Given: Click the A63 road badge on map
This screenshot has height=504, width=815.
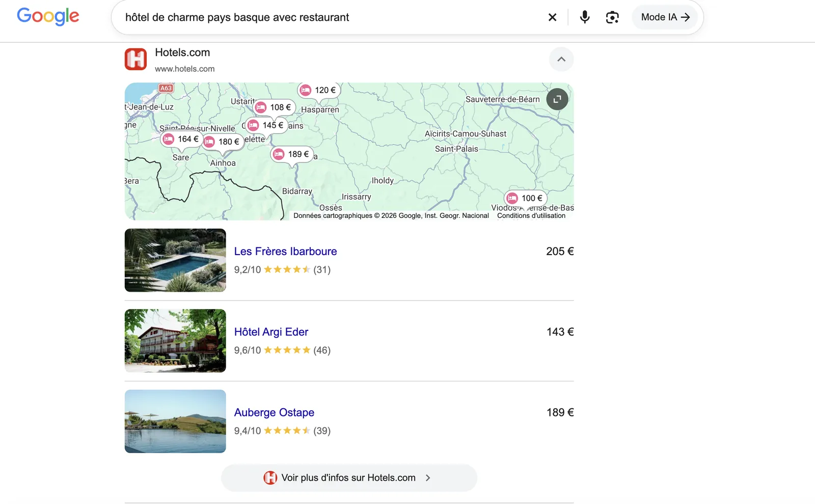Looking at the screenshot, I should coord(166,88).
